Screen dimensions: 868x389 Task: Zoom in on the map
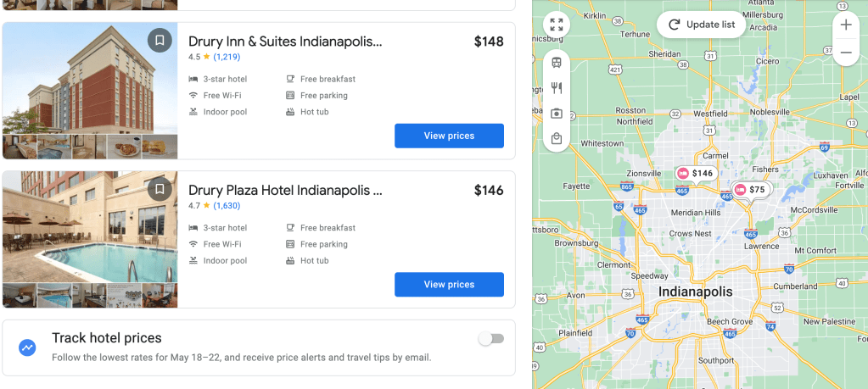pyautogui.click(x=846, y=25)
